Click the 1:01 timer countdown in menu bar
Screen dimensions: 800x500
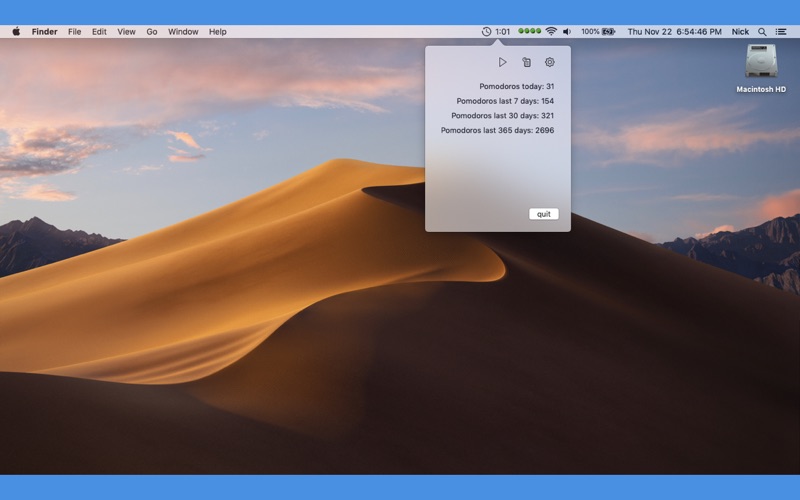[x=503, y=32]
